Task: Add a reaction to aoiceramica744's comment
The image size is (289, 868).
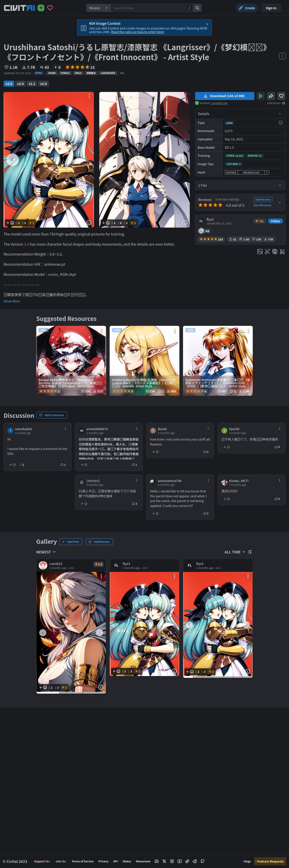Action: (155, 514)
